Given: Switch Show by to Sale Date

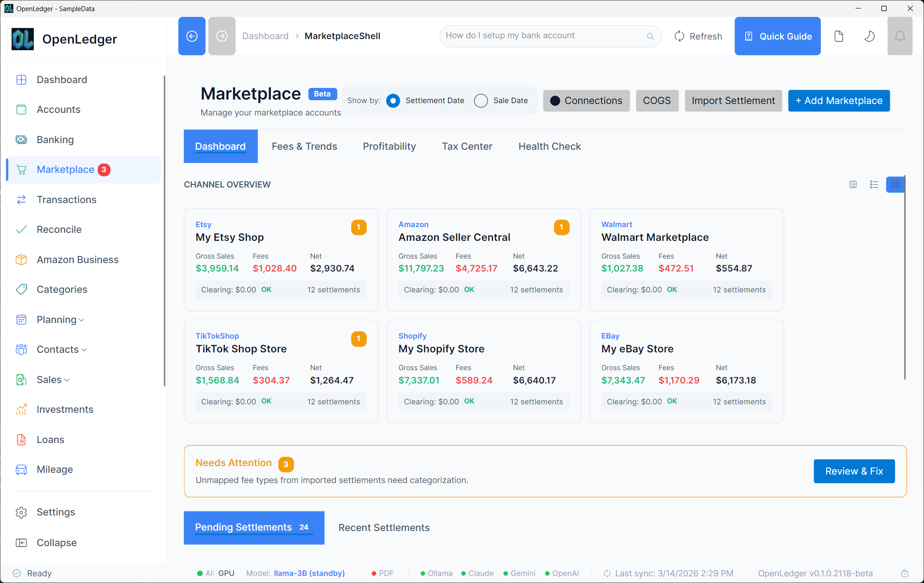Looking at the screenshot, I should click(x=481, y=101).
